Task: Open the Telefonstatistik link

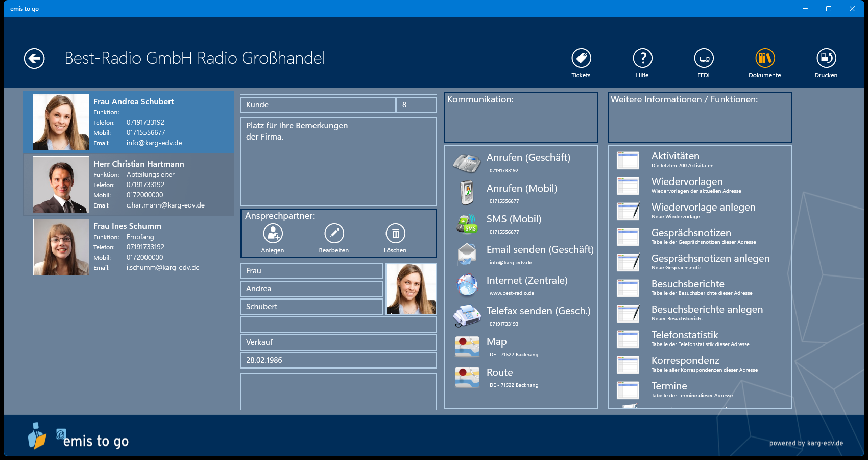Action: click(685, 335)
